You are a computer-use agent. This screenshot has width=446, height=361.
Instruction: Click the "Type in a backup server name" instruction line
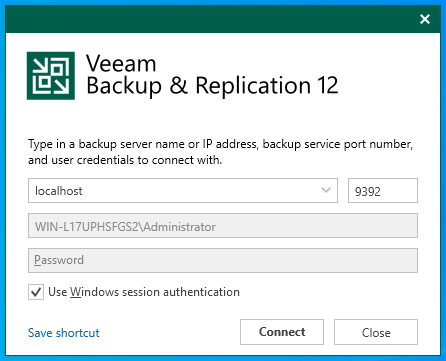coord(220,144)
